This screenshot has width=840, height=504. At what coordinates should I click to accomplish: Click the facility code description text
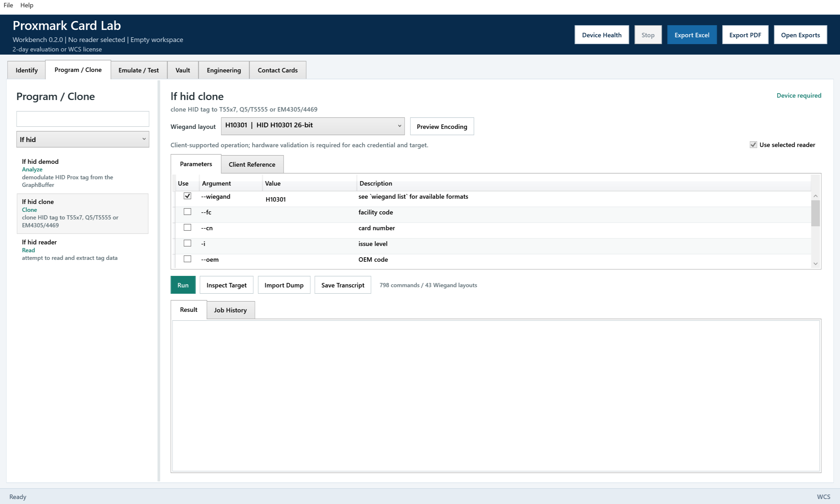click(x=376, y=212)
